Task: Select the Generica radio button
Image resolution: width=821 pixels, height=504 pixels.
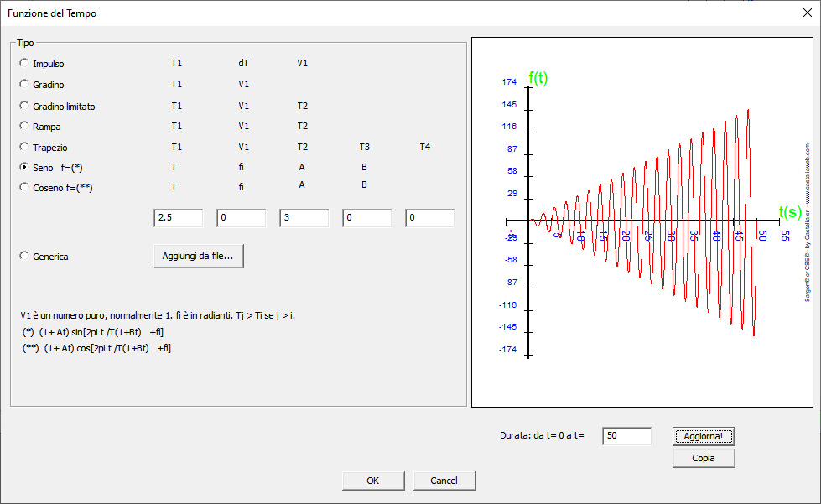Action: (23, 257)
